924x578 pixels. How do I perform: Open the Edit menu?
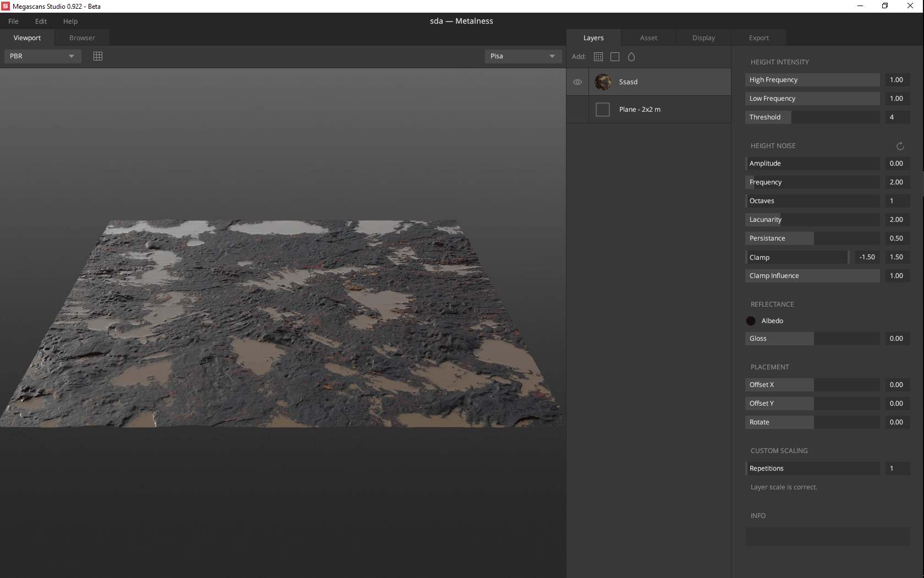41,21
